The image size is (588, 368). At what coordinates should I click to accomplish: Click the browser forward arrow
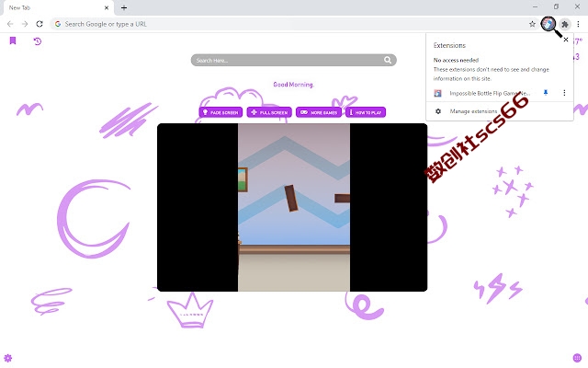tap(25, 24)
